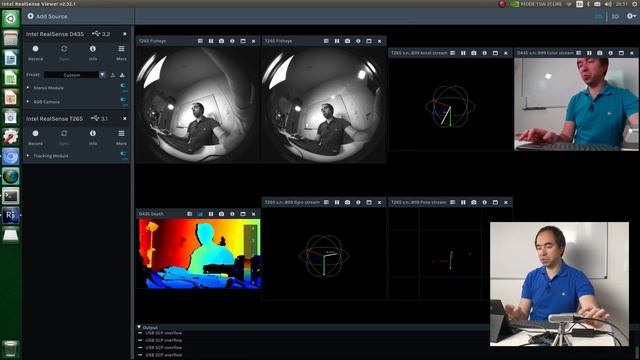Pause the D435 Depth stream
The image size is (640, 360).
tap(211, 213)
